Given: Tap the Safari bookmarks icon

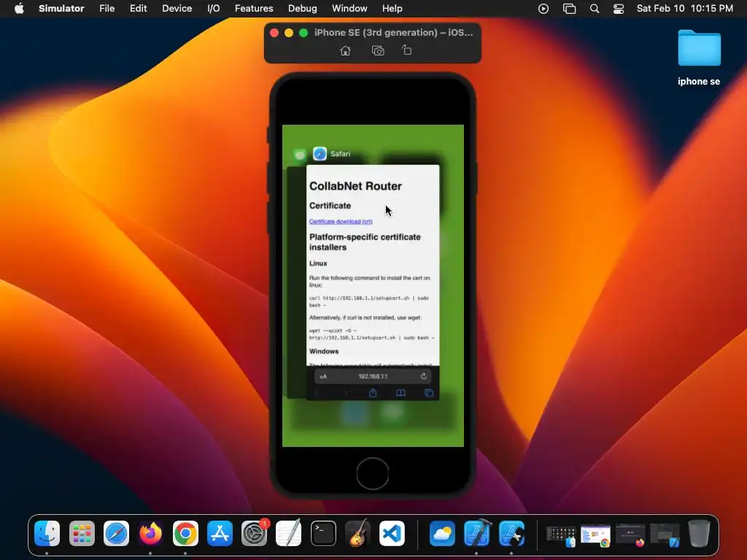Looking at the screenshot, I should pyautogui.click(x=400, y=393).
